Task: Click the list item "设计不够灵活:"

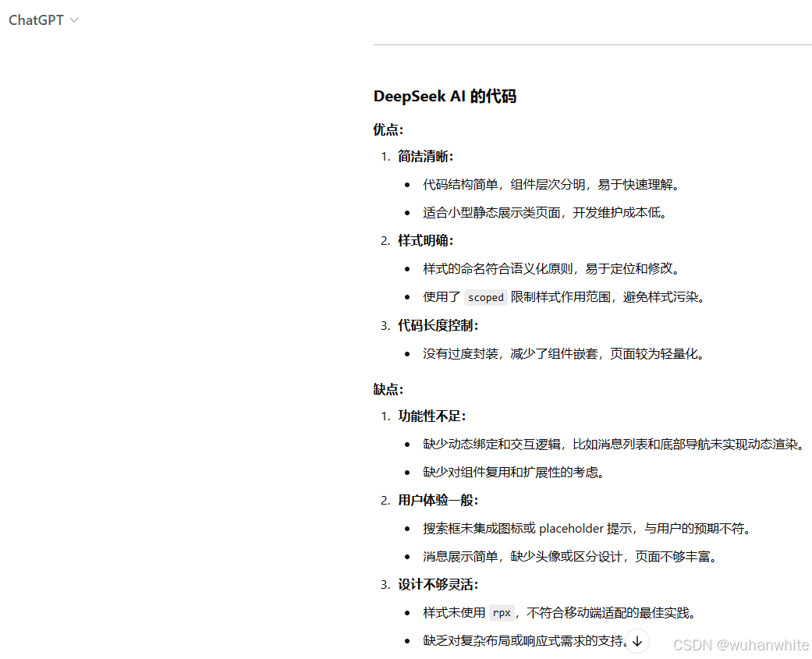Action: (x=438, y=585)
